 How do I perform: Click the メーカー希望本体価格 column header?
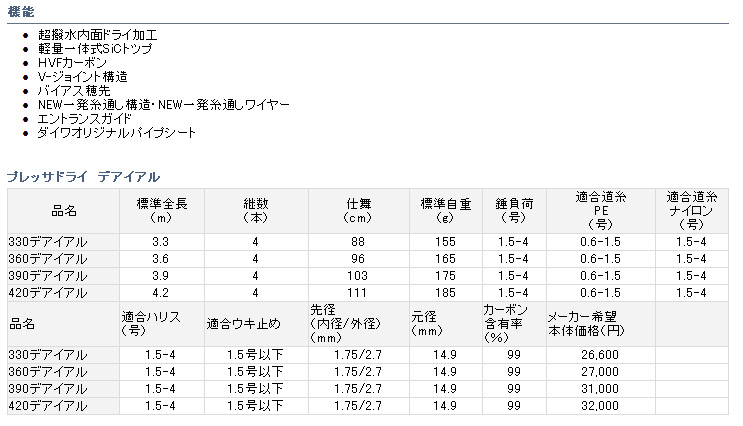[x=600, y=324]
